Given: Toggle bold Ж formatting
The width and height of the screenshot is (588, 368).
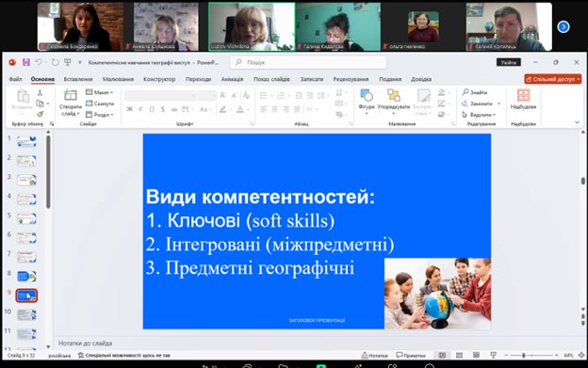Looking at the screenshot, I should pyautogui.click(x=130, y=109).
